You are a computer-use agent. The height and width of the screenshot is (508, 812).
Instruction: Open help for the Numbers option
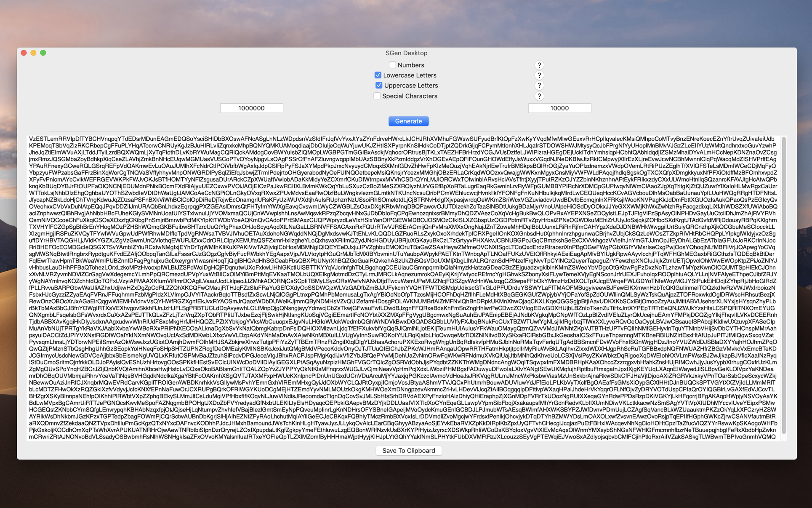click(539, 65)
